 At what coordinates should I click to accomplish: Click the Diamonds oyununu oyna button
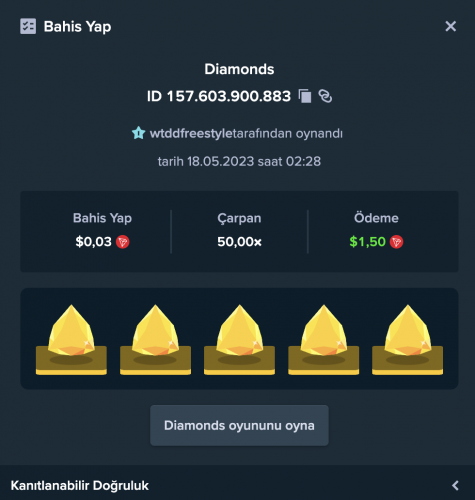[x=239, y=426]
